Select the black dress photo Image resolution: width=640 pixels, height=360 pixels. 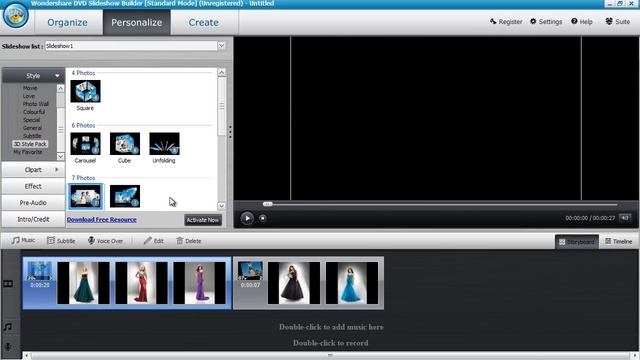pyautogui.click(x=294, y=283)
